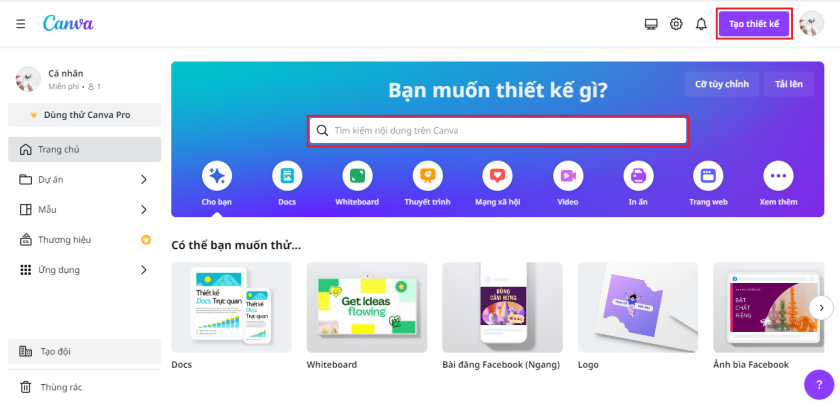
Task: Click the Tạo thiết kế button
Action: (754, 24)
